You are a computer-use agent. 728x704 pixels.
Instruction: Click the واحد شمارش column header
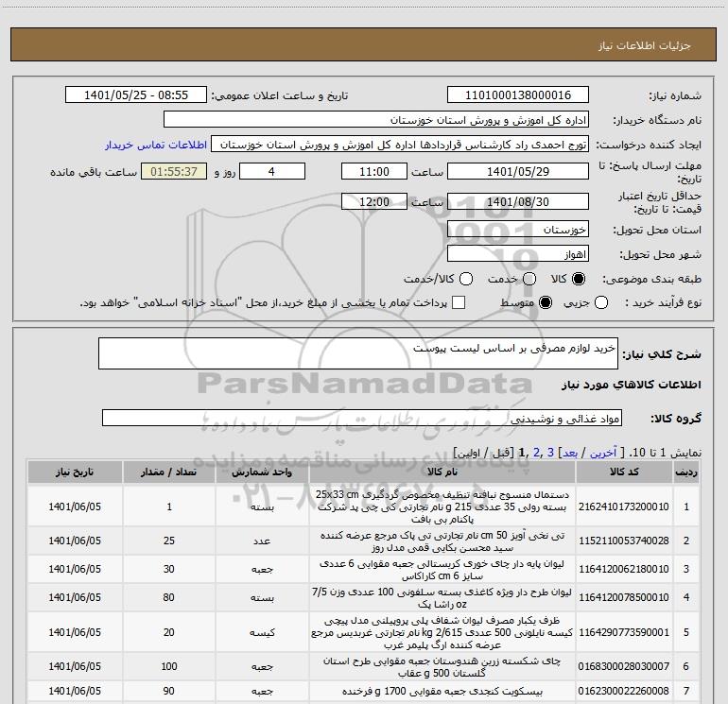(262, 472)
